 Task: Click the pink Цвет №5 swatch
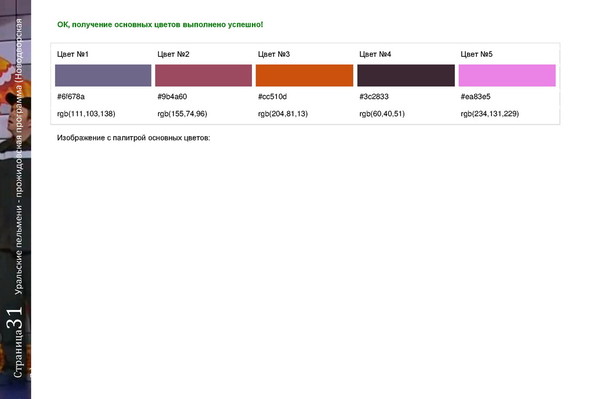(x=507, y=75)
